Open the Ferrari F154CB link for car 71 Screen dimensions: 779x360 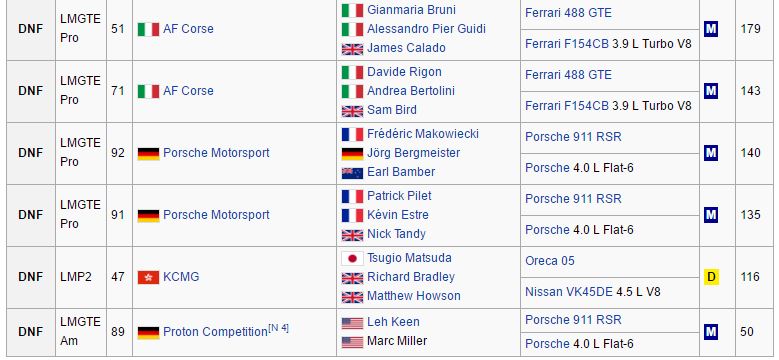coord(566,106)
